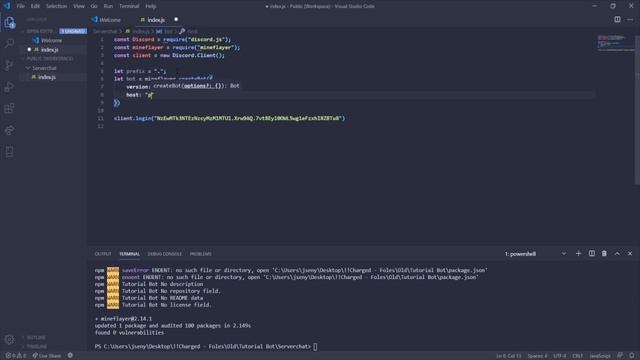Click the editor vertical scrollbar
Viewport: 640px width, 360px height.
point(637,110)
